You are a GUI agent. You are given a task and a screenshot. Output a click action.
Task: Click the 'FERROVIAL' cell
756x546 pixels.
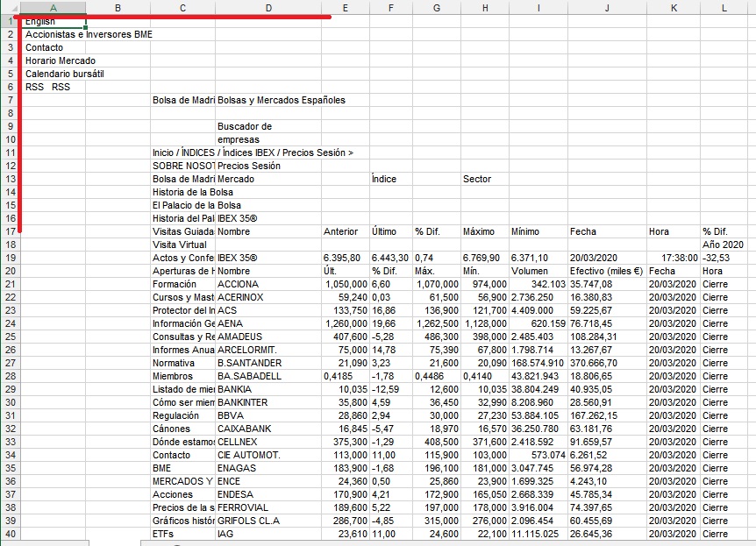(268, 507)
